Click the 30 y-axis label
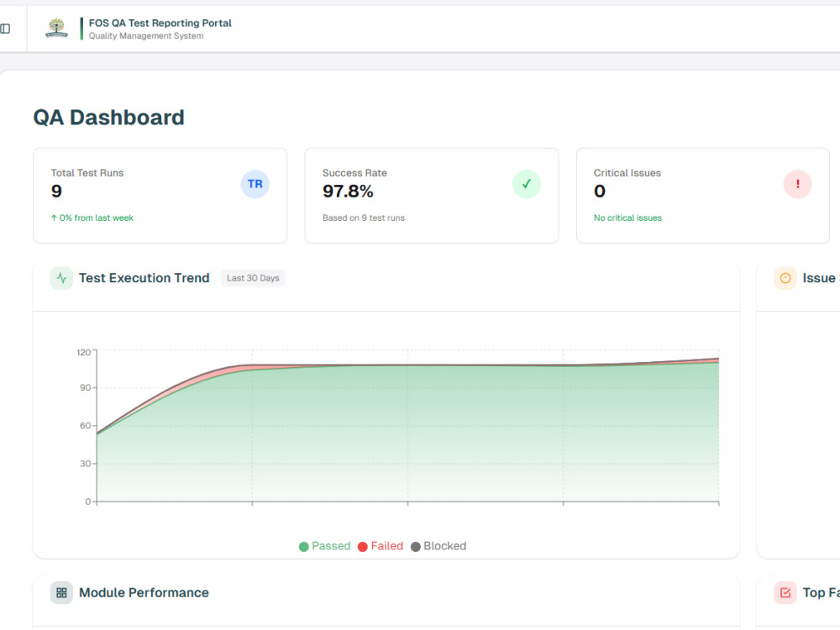Image resolution: width=840 pixels, height=630 pixels. pyautogui.click(x=85, y=464)
